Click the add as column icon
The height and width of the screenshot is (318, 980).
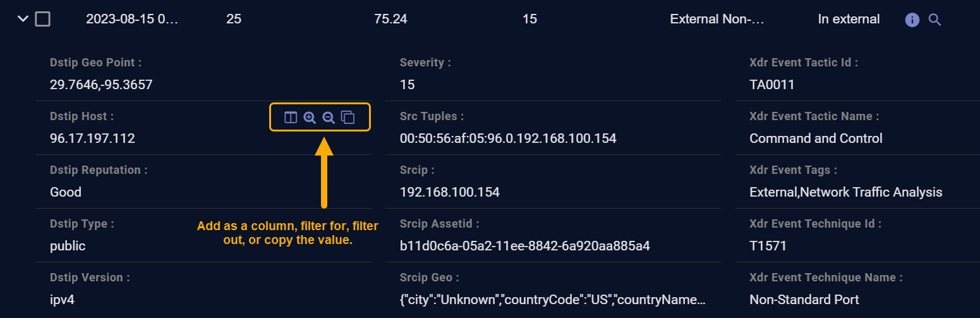coord(291,118)
